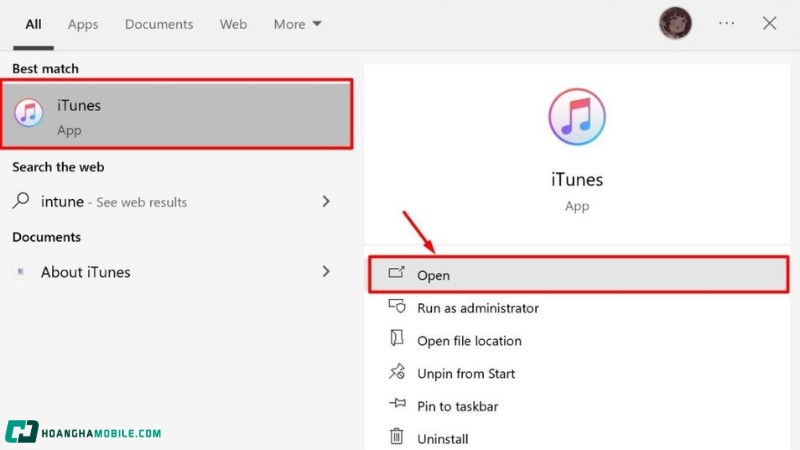Select the iTunes App best match
Viewport: 800px width, 450px height.
coord(177,114)
